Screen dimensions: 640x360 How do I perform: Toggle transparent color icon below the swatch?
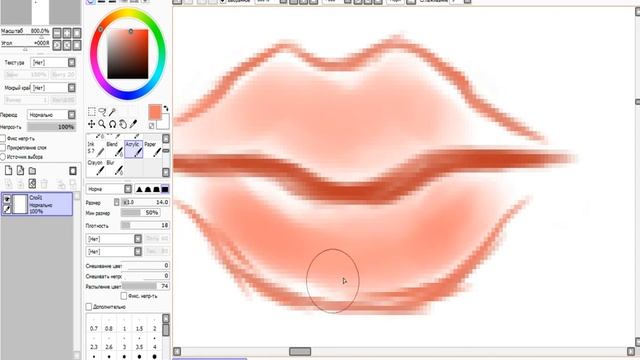[x=151, y=126]
